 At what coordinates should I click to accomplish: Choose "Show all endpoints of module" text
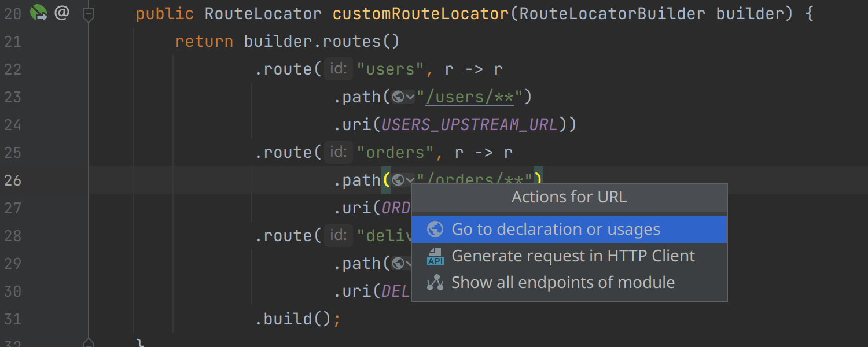point(562,283)
